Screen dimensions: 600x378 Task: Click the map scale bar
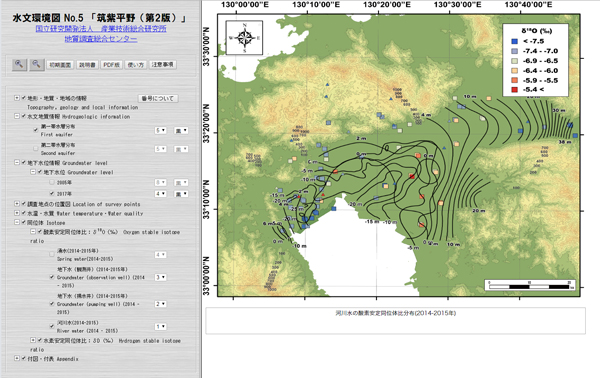coord(530,285)
